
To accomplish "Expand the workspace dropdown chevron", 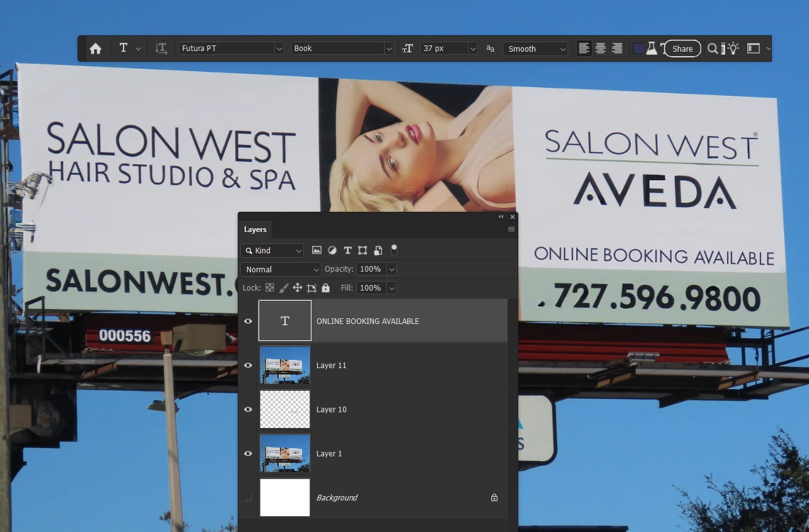I will [768, 49].
